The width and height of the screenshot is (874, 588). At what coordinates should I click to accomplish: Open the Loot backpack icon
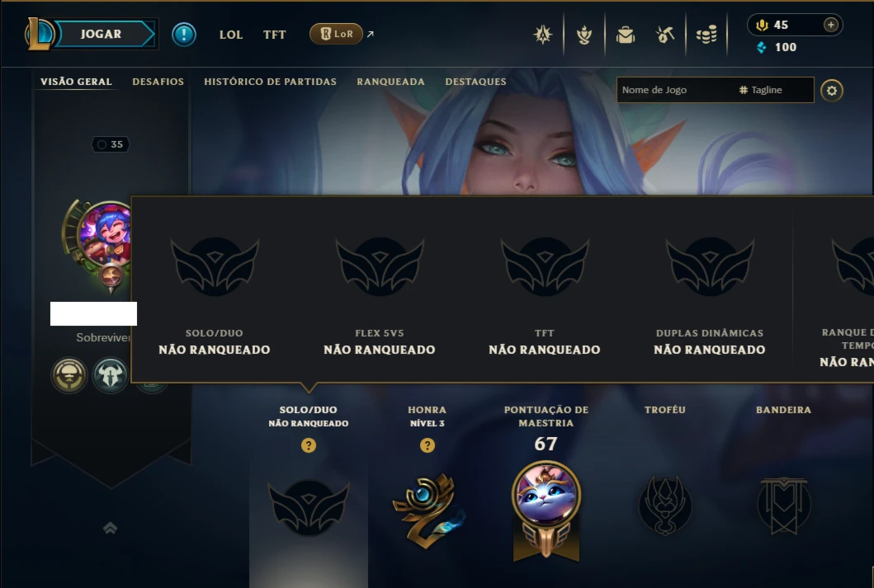626,35
